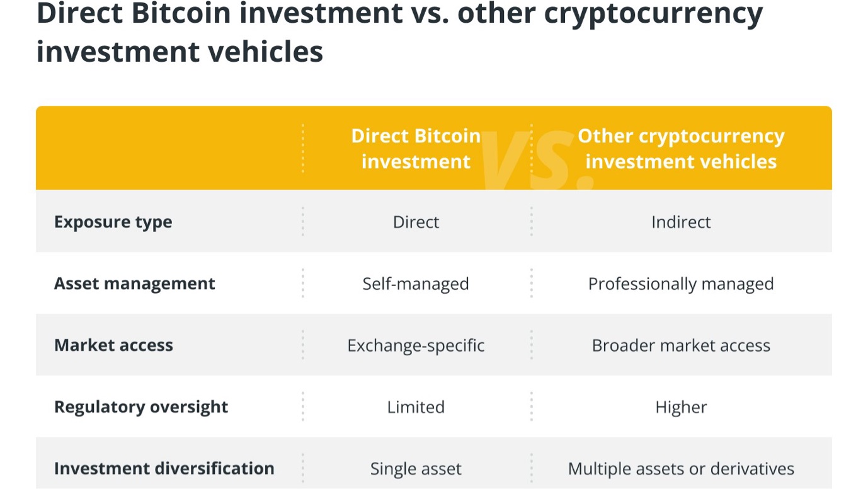Click the empty yellow header cell
This screenshot has width=868, height=489.
coord(169,148)
